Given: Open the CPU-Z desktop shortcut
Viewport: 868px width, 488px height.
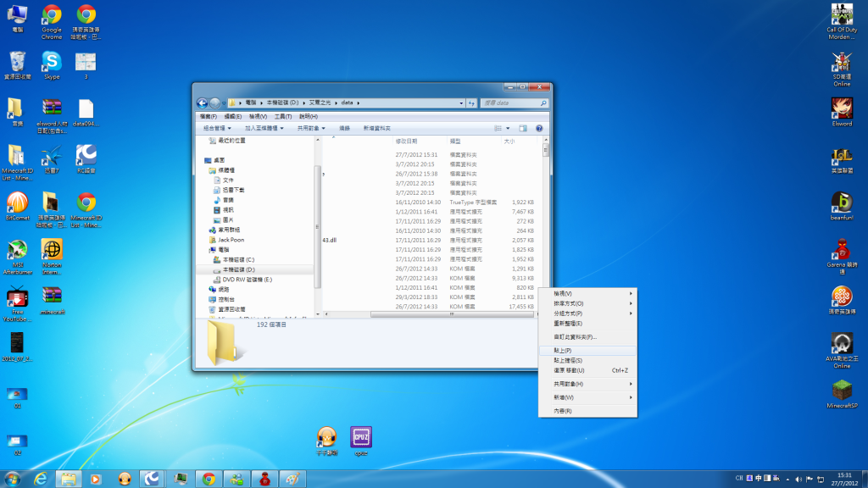Looking at the screenshot, I should pyautogui.click(x=361, y=441).
